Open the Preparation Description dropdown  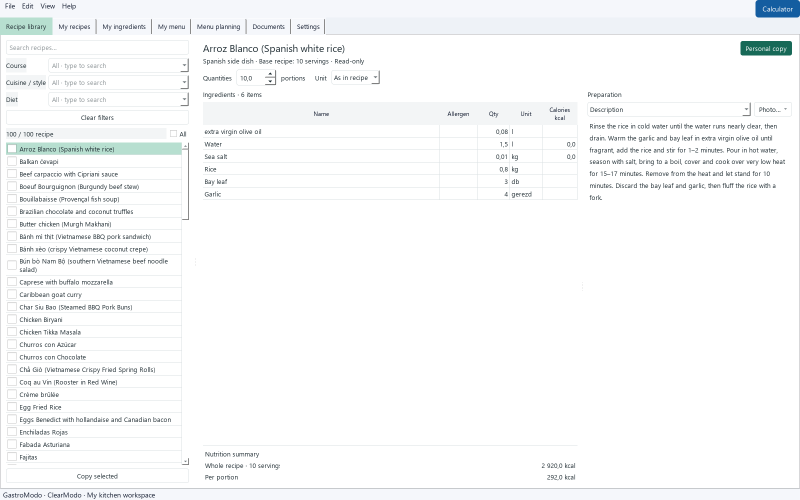(x=669, y=110)
